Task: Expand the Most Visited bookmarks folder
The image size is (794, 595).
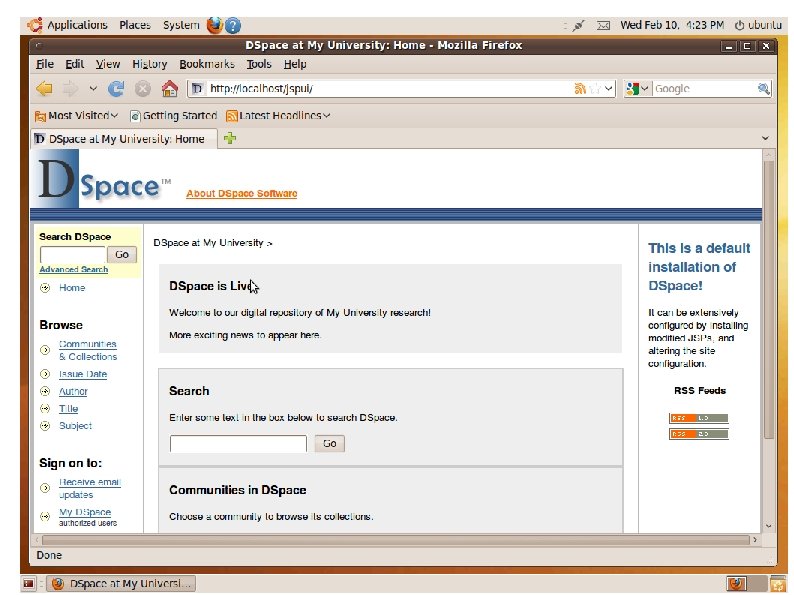Action: (x=76, y=115)
